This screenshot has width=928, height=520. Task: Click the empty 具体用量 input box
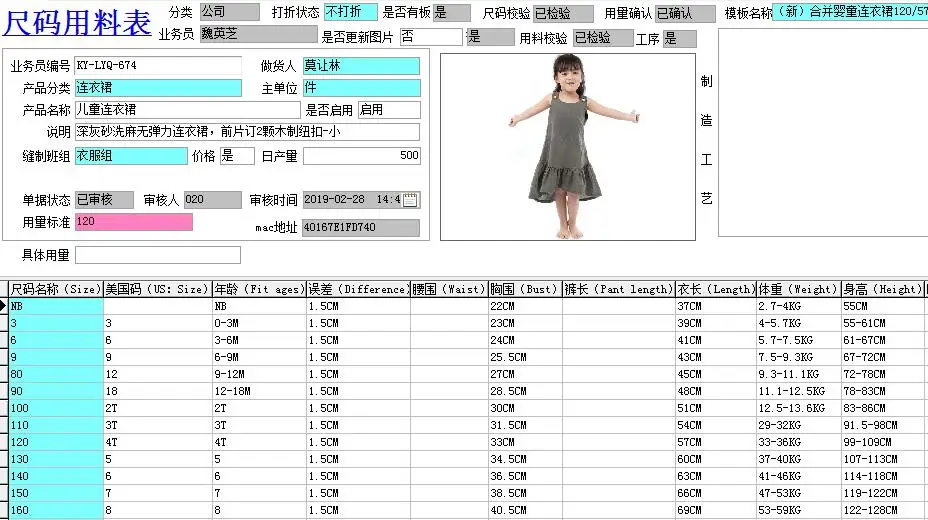click(158, 255)
